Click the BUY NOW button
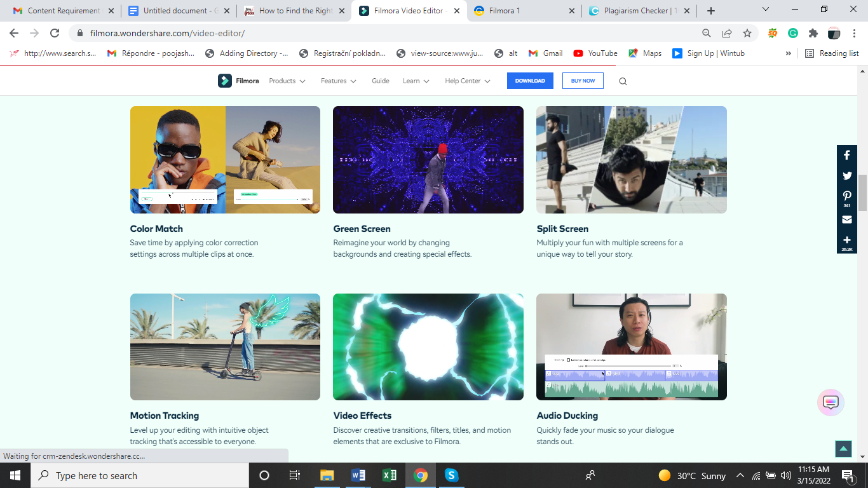This screenshot has height=488, width=868. click(583, 81)
